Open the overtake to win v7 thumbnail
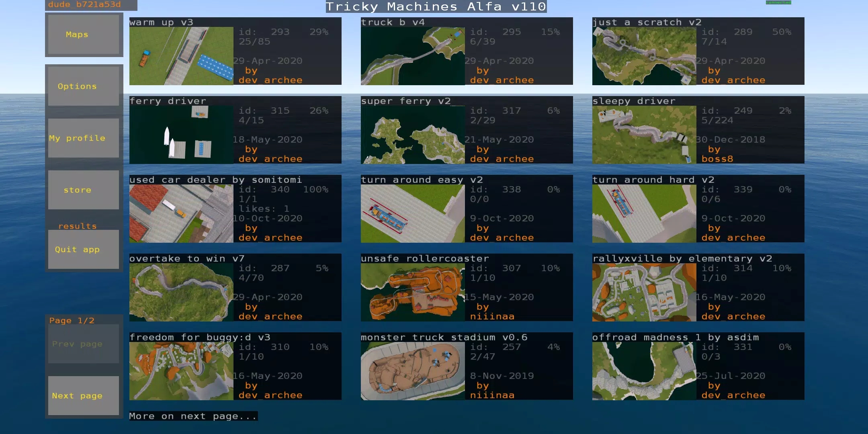This screenshot has width=868, height=434. [181, 292]
